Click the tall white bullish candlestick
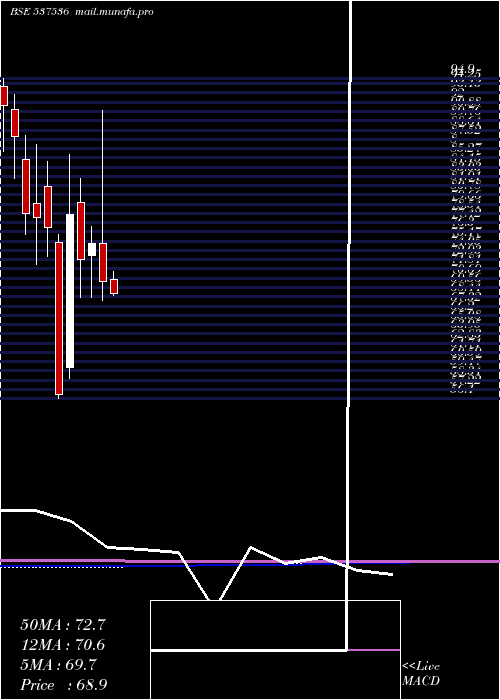 tap(70, 291)
